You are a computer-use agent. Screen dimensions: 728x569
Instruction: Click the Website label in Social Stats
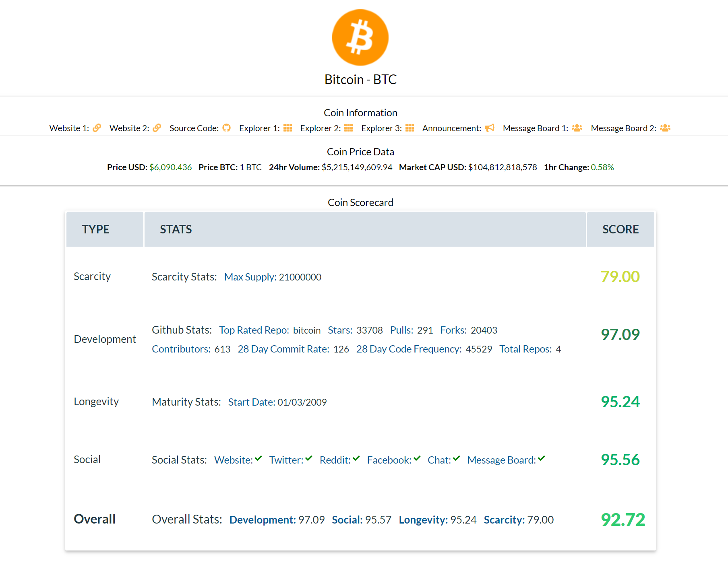(234, 460)
